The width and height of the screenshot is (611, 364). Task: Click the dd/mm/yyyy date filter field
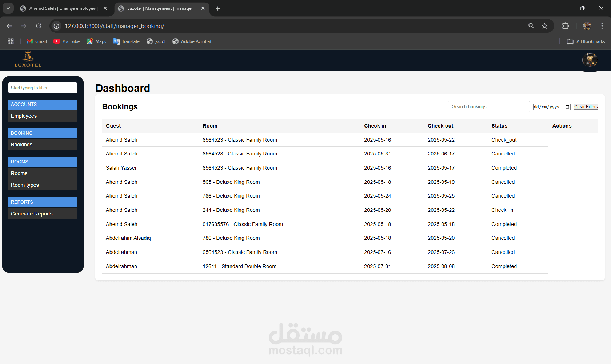tap(552, 107)
